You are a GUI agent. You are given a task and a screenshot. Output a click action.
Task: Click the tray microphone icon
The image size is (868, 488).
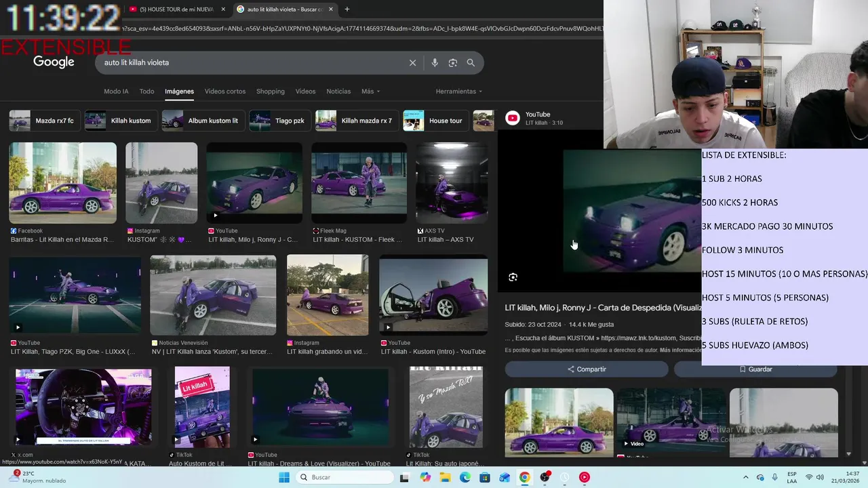[x=774, y=477]
